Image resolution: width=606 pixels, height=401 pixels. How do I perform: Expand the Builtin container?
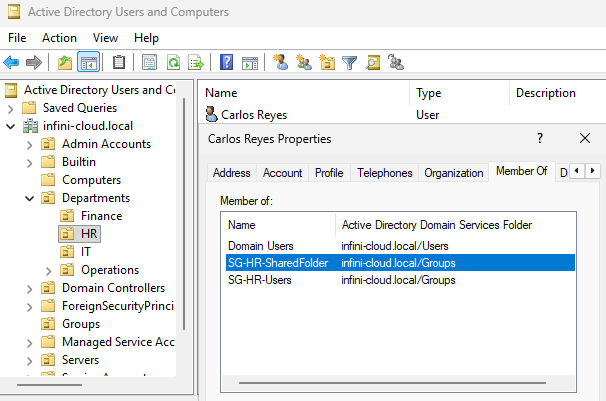coord(30,163)
